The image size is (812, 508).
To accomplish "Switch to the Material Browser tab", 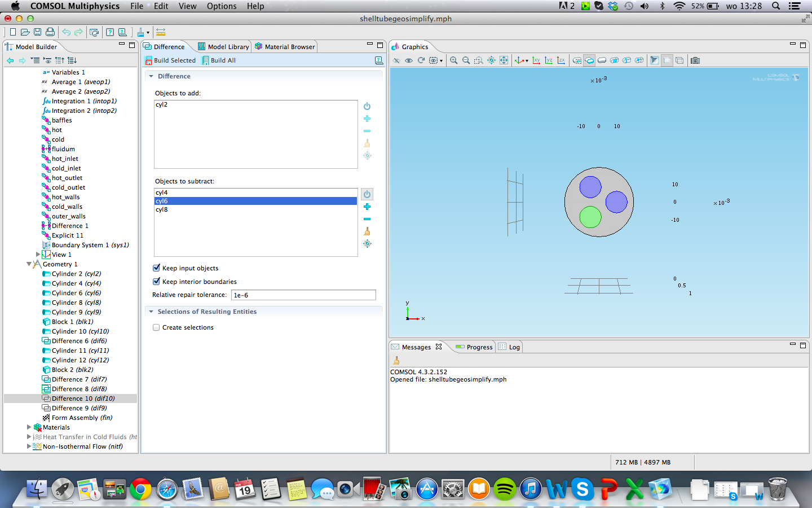I will click(x=285, y=47).
